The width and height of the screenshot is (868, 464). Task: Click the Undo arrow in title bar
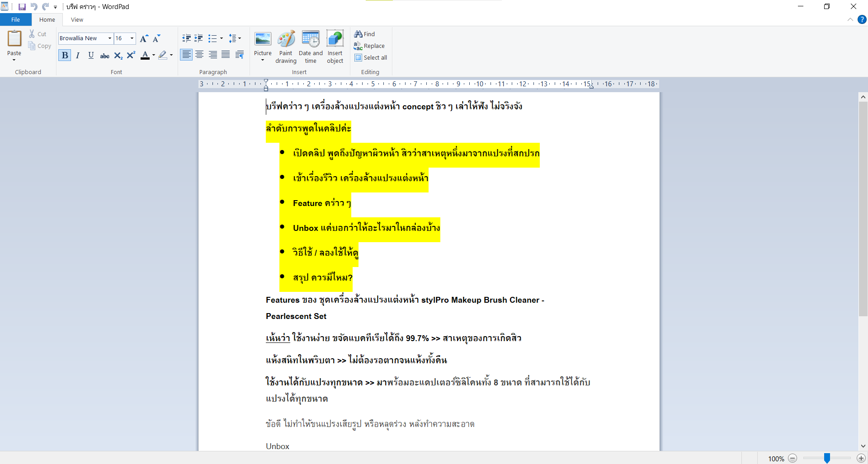tap(34, 7)
